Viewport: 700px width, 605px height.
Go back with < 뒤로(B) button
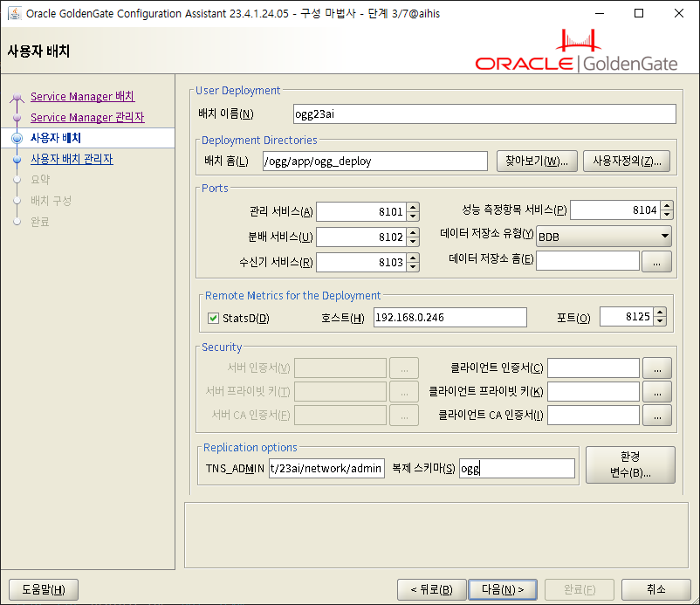[x=432, y=590]
